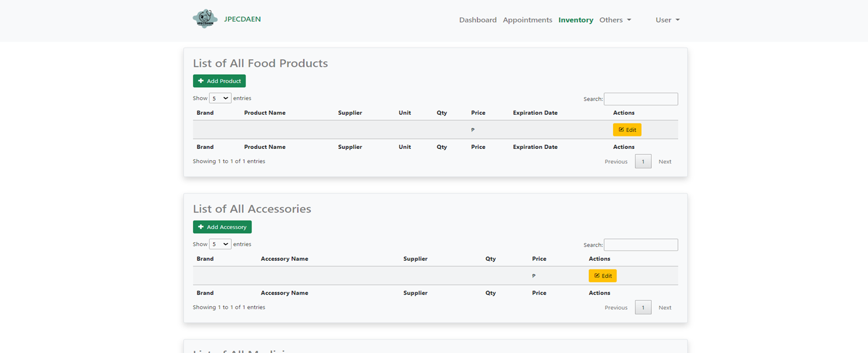This screenshot has width=868, height=353.
Task: Click the food products Search field
Action: 641,99
